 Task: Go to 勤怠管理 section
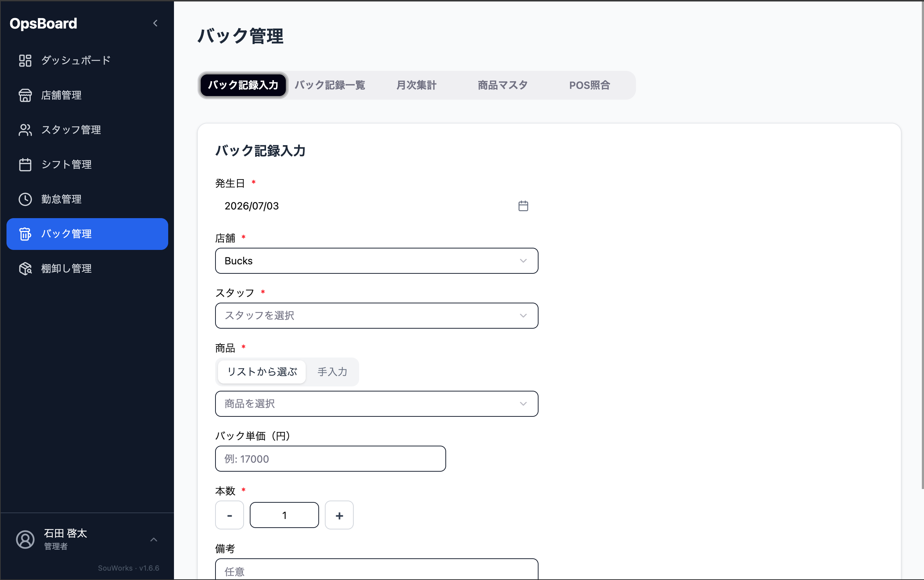click(x=87, y=199)
